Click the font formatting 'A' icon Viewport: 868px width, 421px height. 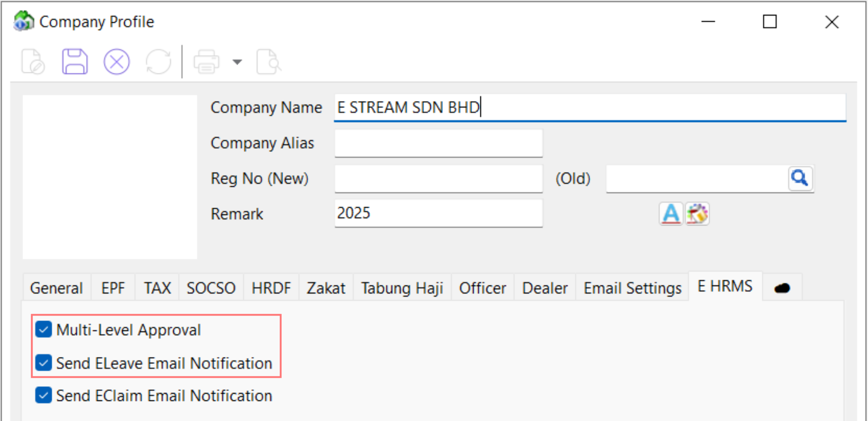(670, 214)
